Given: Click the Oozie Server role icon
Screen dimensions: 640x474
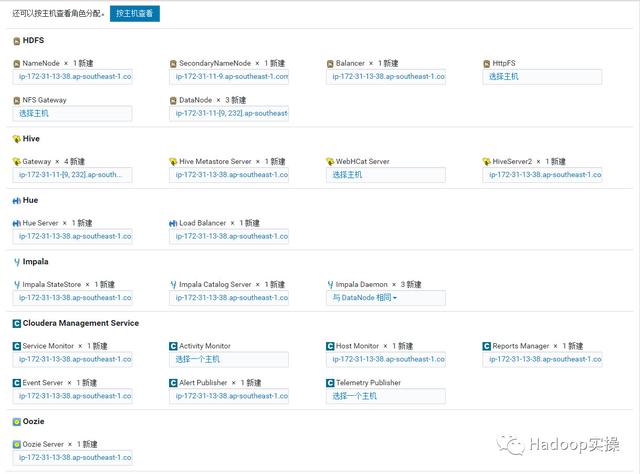Looking at the screenshot, I should tap(17, 444).
